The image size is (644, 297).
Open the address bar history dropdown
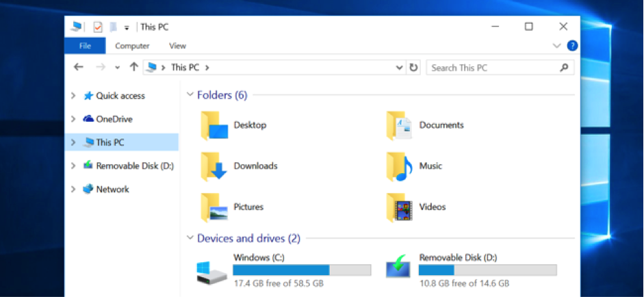400,68
